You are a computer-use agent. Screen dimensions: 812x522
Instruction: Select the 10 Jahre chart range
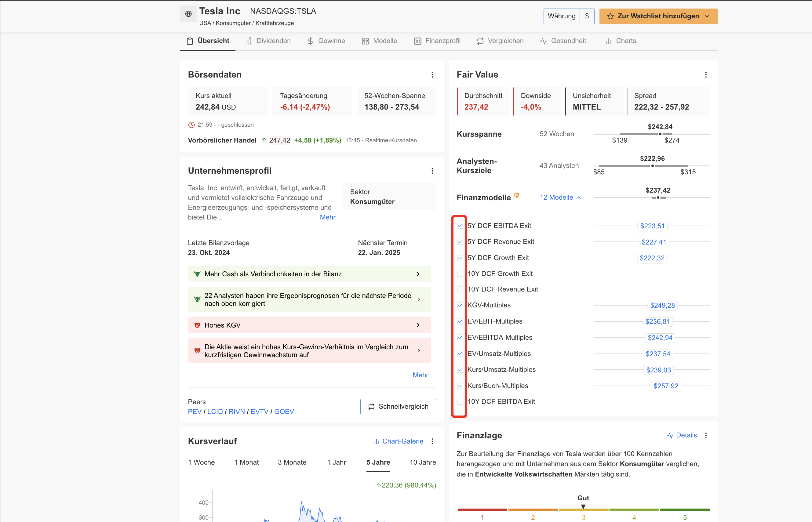[423, 462]
